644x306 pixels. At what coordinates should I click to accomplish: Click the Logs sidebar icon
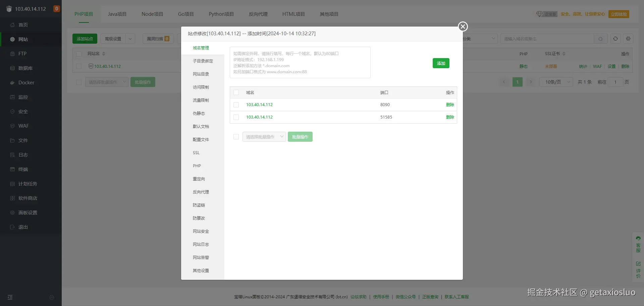pyautogui.click(x=12, y=155)
